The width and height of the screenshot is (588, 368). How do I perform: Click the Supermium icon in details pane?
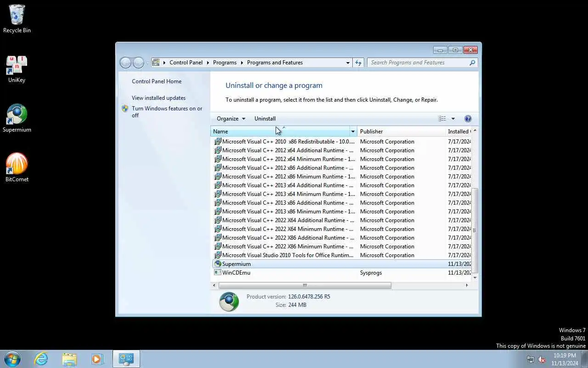pos(229,302)
